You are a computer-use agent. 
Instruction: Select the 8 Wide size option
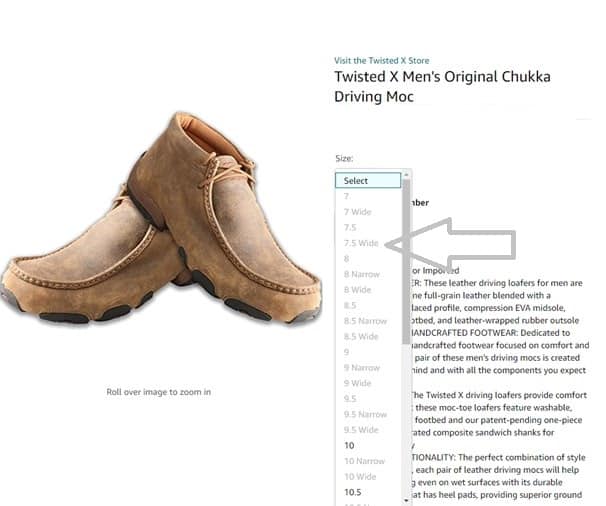(369, 290)
